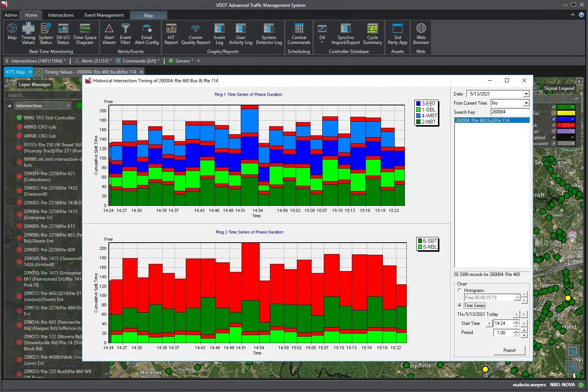Screen dimensions: 588x392
Task: Switch to the KITS Map tab
Action: [15, 72]
